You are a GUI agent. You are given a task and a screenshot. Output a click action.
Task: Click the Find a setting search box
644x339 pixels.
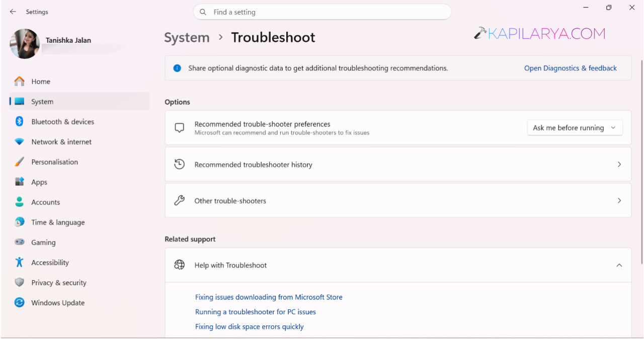point(322,12)
